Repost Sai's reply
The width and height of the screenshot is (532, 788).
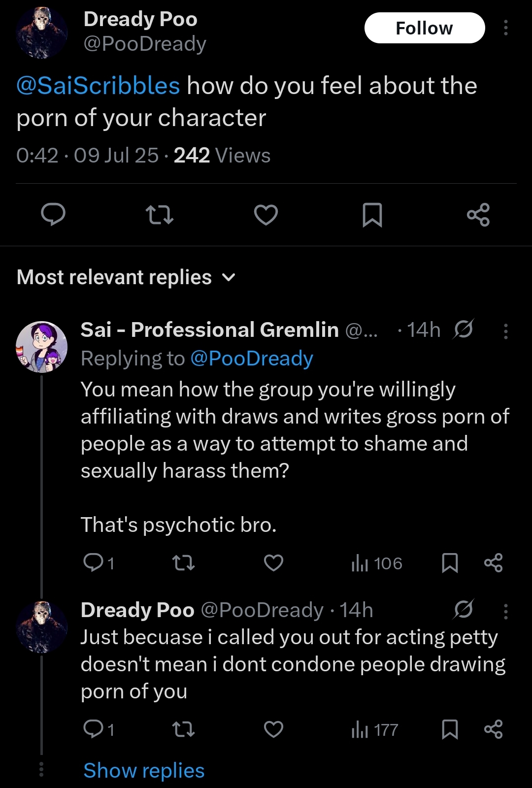coord(183,562)
